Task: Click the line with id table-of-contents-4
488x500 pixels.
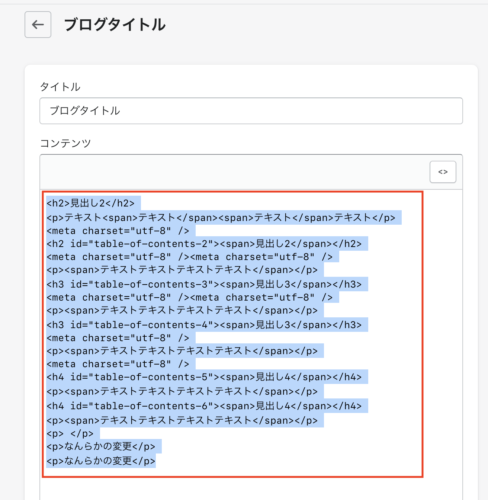Action: coord(204,325)
